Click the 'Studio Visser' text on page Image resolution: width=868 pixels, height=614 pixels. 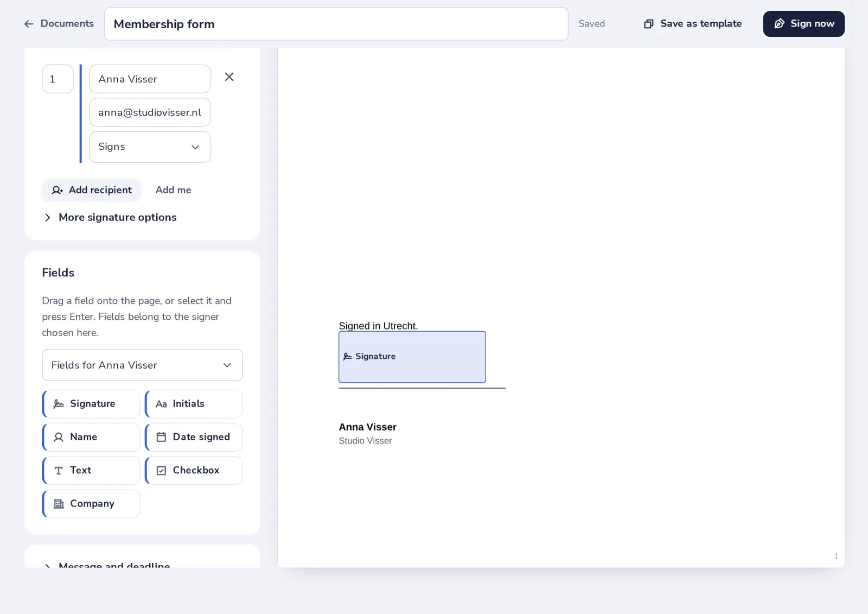click(x=365, y=441)
